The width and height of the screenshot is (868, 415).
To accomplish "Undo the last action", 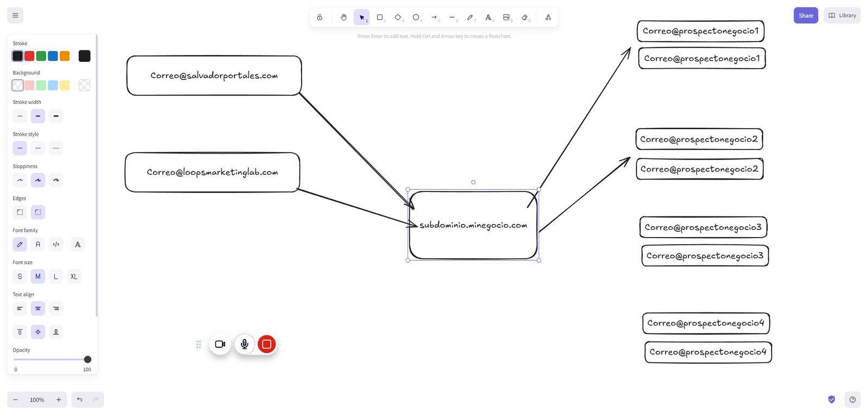I will 80,400.
